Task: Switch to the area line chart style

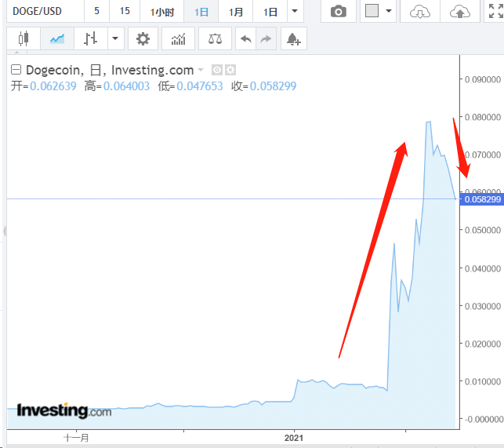Action: click(57, 38)
